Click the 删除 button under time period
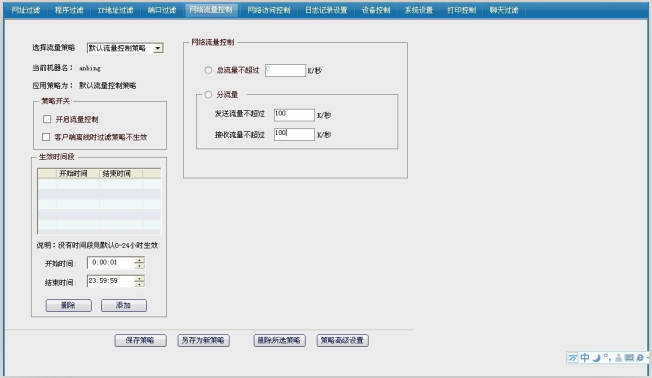 (x=69, y=305)
